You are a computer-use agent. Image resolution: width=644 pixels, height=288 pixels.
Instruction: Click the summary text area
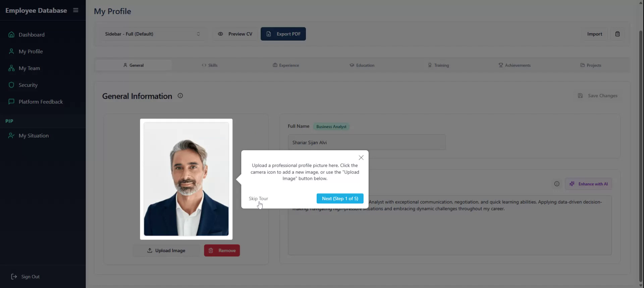[x=450, y=225]
